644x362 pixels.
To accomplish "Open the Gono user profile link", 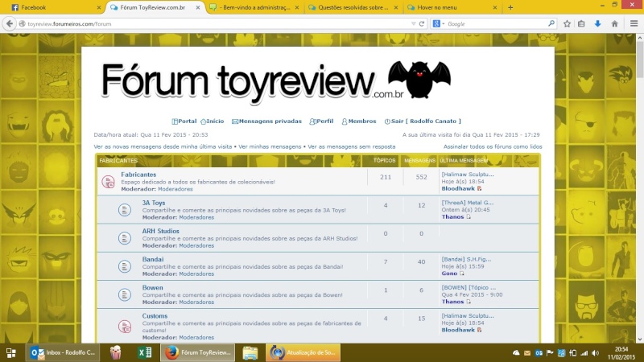I will point(449,274).
